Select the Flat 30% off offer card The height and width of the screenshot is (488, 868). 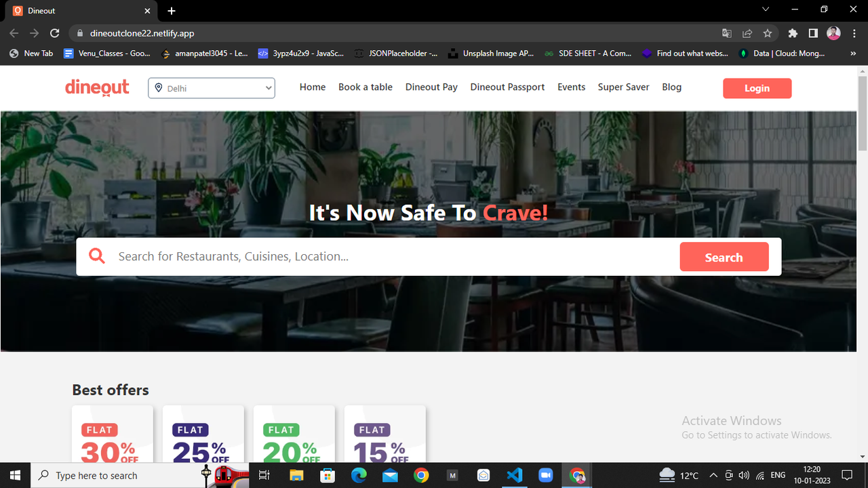pyautogui.click(x=113, y=434)
